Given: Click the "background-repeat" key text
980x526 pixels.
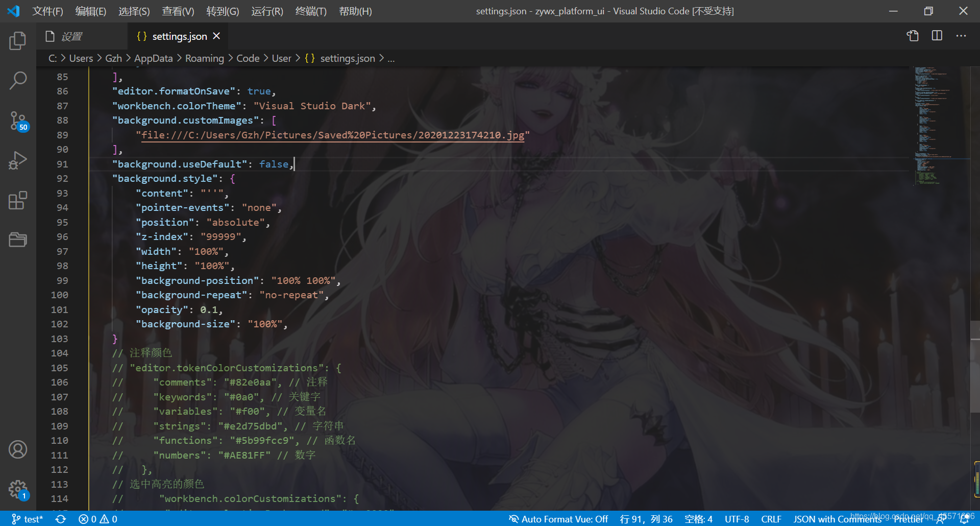Looking at the screenshot, I should [191, 295].
